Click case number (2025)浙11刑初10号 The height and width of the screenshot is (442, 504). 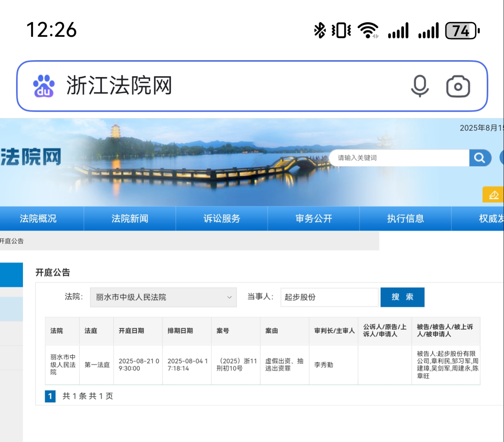click(236, 365)
